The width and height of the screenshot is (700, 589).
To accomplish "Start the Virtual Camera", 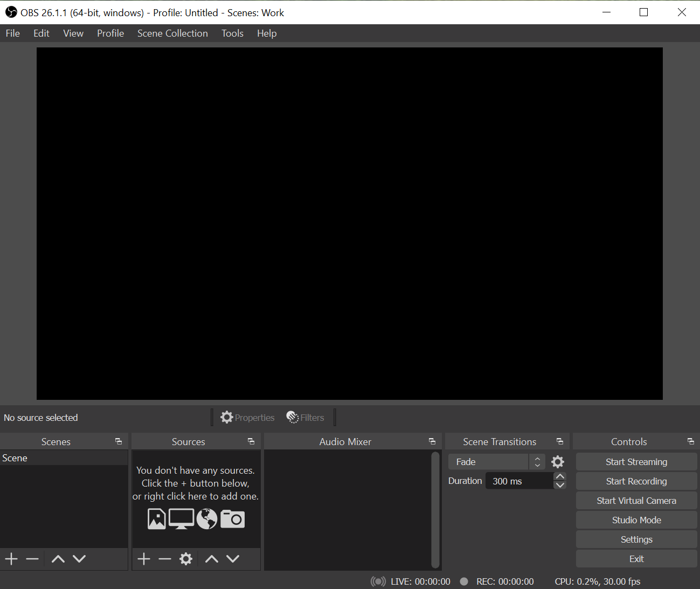I will [636, 501].
